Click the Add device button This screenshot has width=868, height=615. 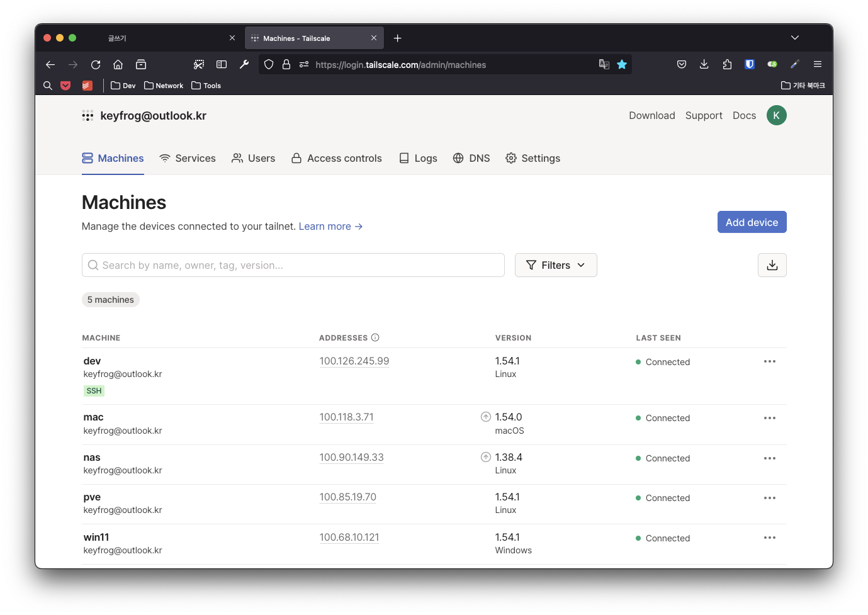(x=752, y=222)
